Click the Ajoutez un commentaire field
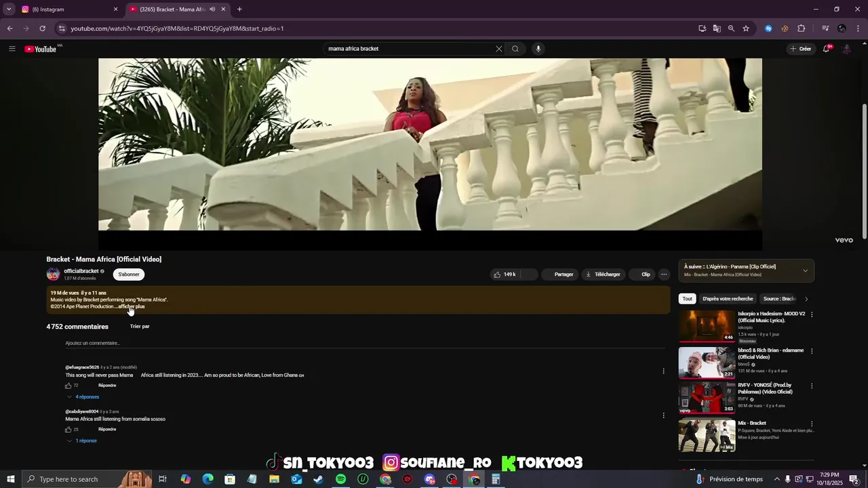Image resolution: width=868 pixels, height=488 pixels. 365,344
